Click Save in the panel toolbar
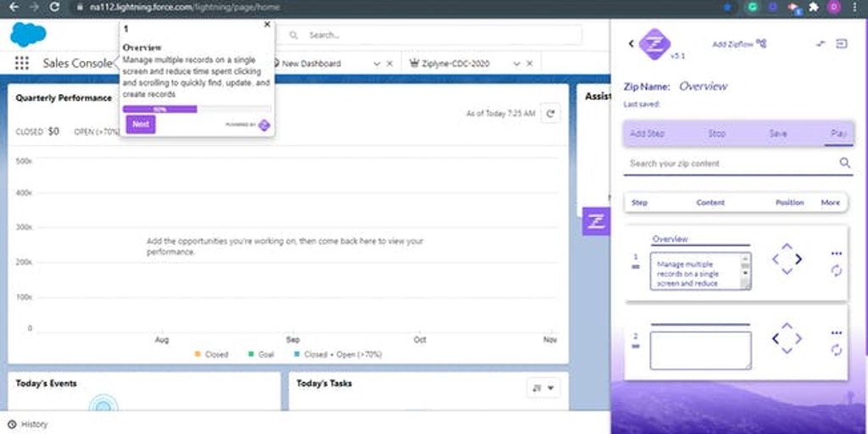This screenshot has height=434, width=868. coord(778,133)
